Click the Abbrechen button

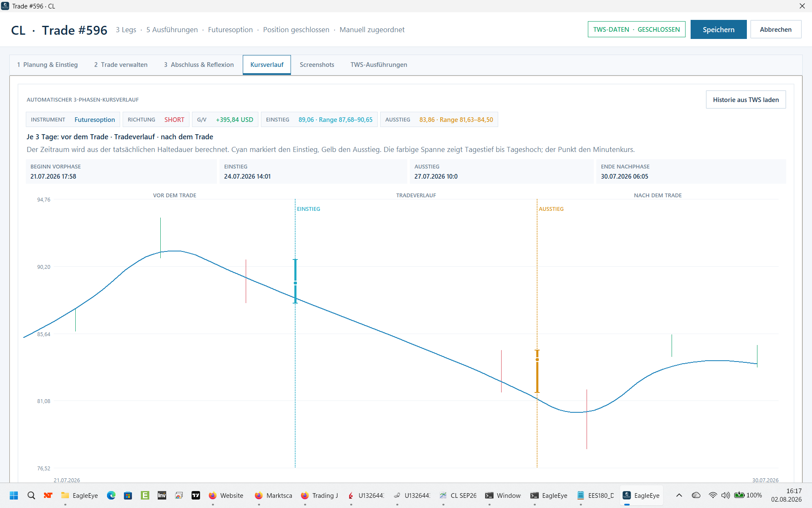click(x=776, y=30)
